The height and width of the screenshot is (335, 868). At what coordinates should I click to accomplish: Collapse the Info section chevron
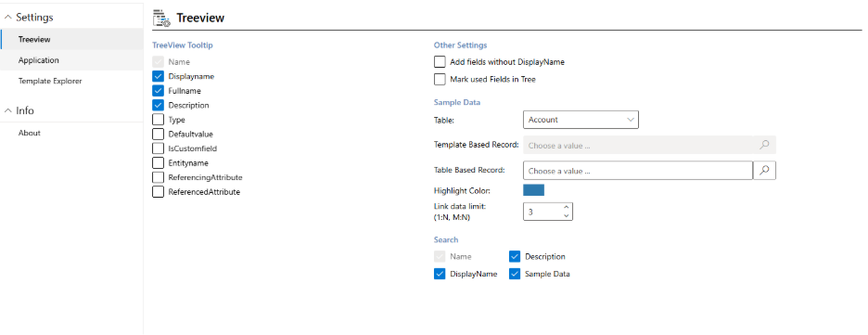(x=7, y=110)
